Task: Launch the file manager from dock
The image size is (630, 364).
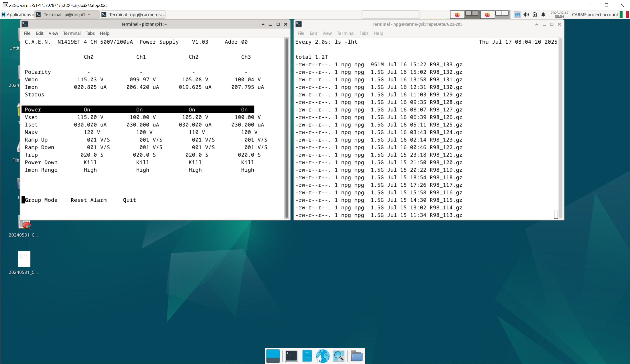Action: tap(307, 356)
